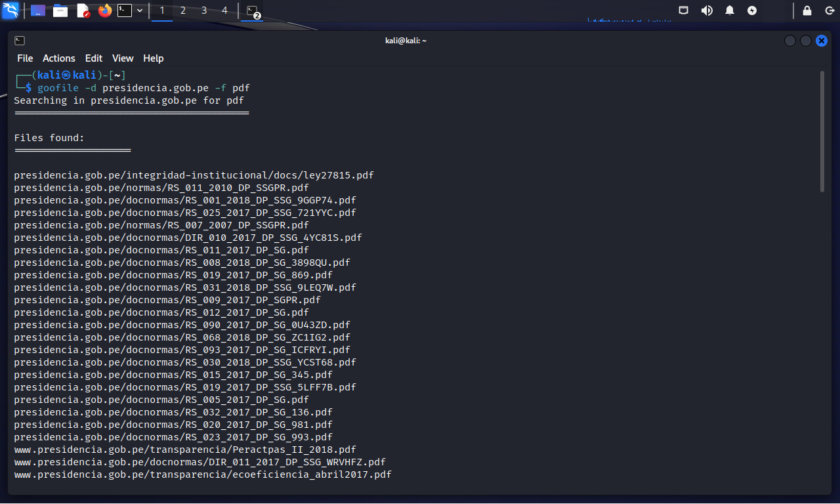Image resolution: width=840 pixels, height=504 pixels.
Task: Lock the screen with padlock icon
Action: [807, 10]
